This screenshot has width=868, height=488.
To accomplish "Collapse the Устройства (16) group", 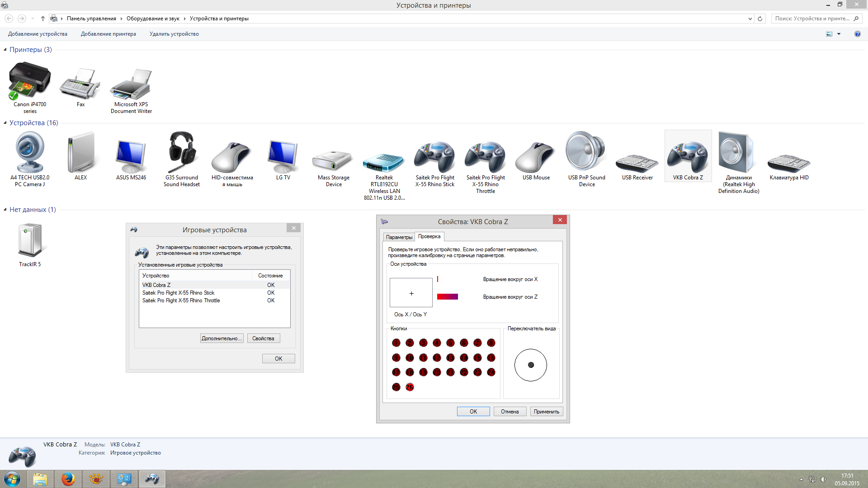I will tap(5, 122).
